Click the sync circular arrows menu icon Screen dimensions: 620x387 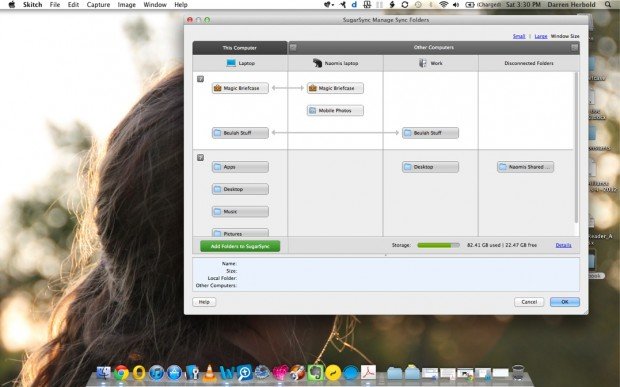tap(405, 5)
